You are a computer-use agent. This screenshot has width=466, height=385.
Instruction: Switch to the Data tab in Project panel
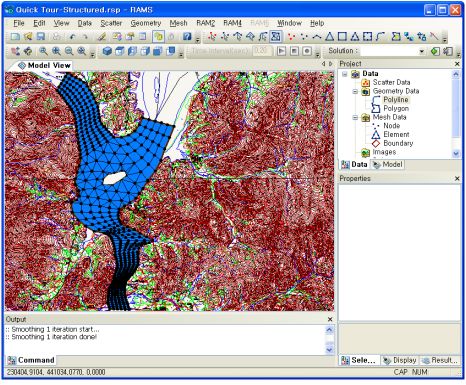pyautogui.click(x=354, y=164)
